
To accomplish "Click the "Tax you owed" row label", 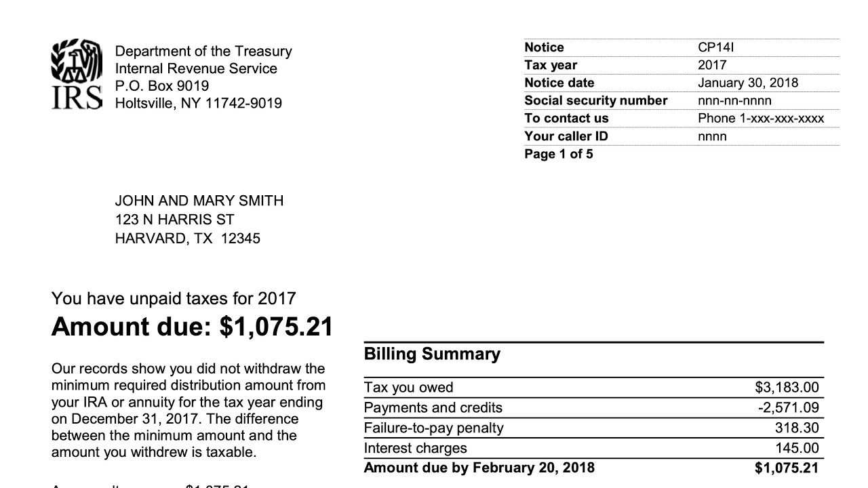I will pos(408,388).
